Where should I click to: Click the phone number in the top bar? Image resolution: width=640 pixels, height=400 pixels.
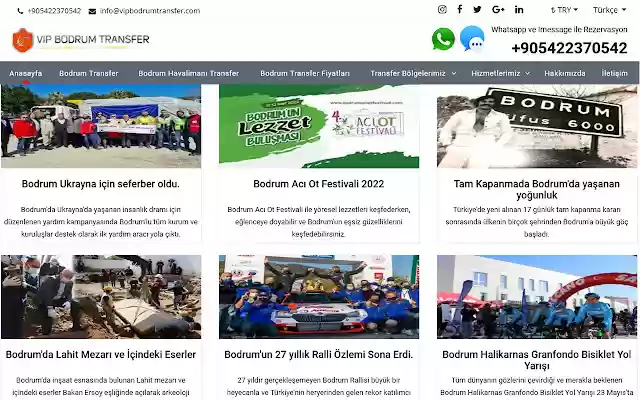tap(54, 11)
